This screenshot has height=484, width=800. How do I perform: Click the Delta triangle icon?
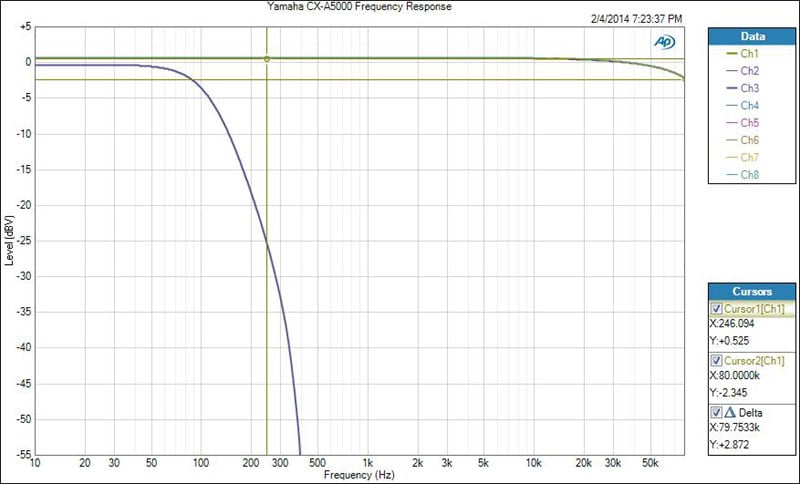pos(728,412)
